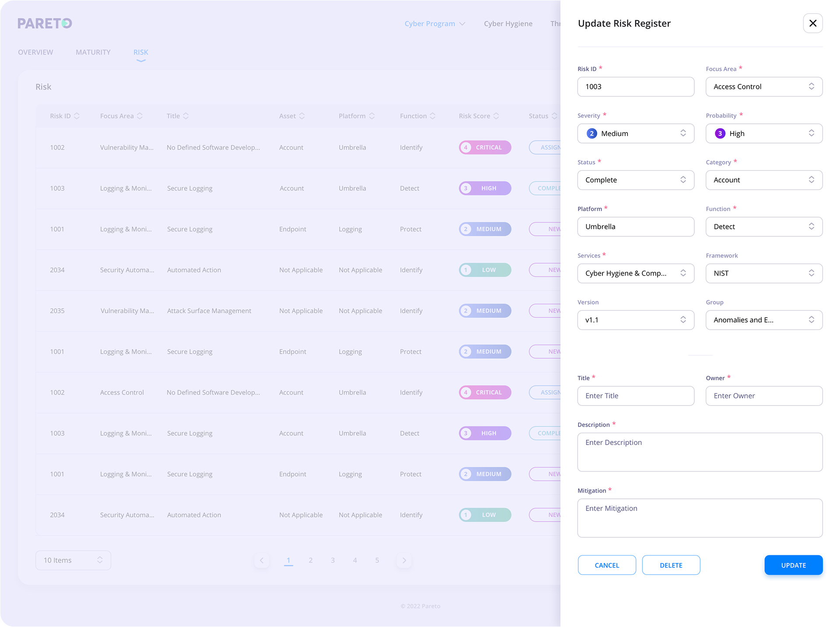
Task: Click the 2035 risk ID cell
Action: [x=57, y=311]
